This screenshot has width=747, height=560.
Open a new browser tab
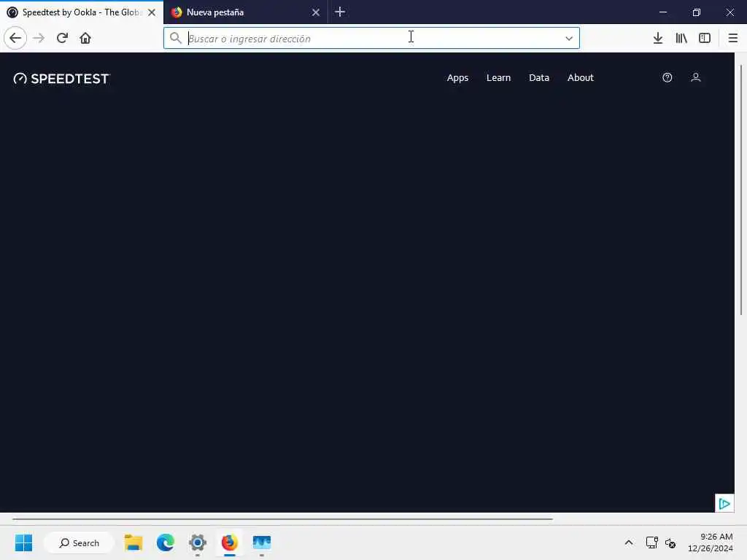tap(340, 12)
